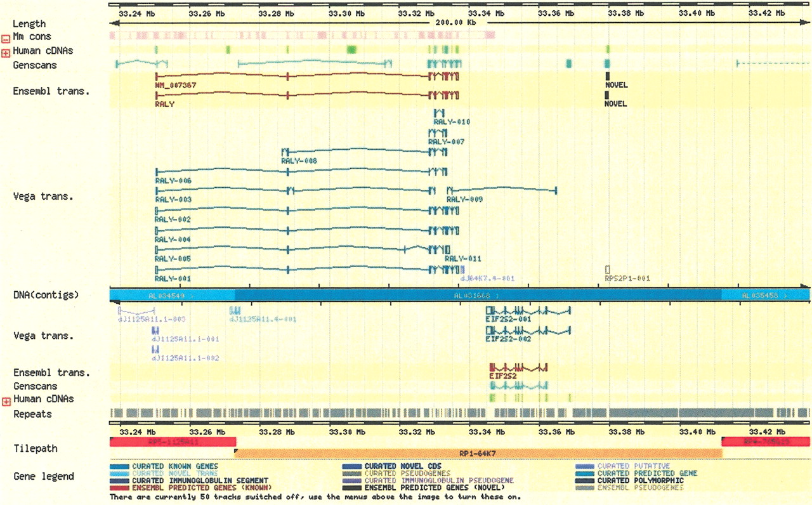812x505 pixels.
Task: Click the dJ1125A11.4-001 transcript glyph
Action: 235,311
